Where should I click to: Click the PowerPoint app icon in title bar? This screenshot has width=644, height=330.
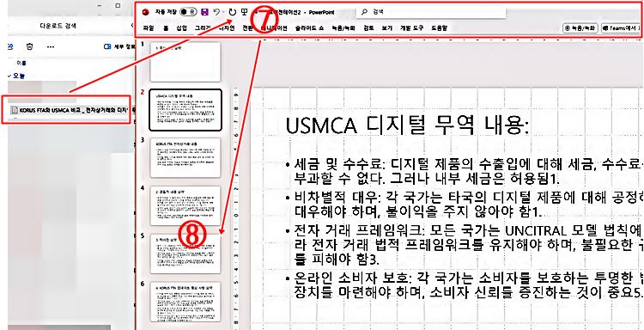[144, 12]
